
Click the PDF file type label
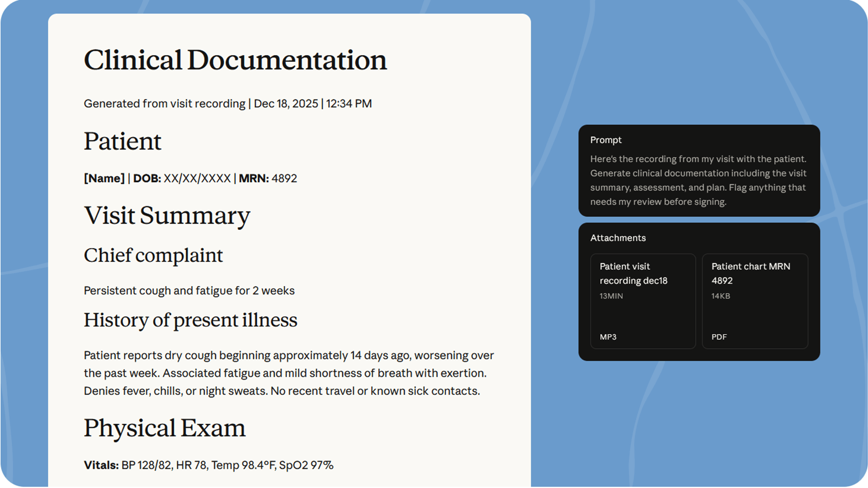point(719,337)
